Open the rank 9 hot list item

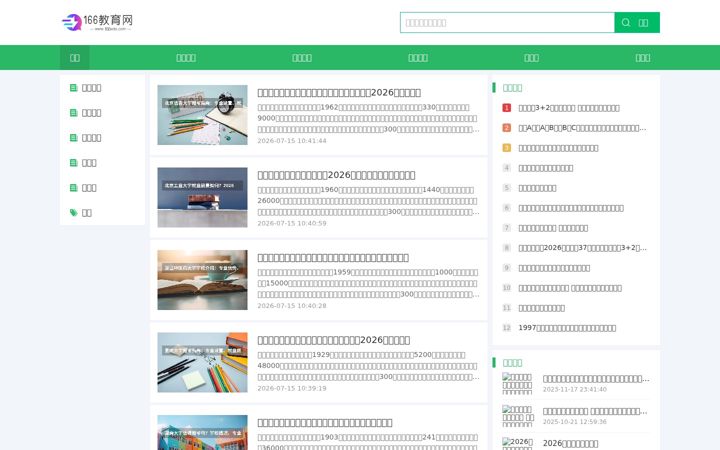pyautogui.click(x=554, y=268)
